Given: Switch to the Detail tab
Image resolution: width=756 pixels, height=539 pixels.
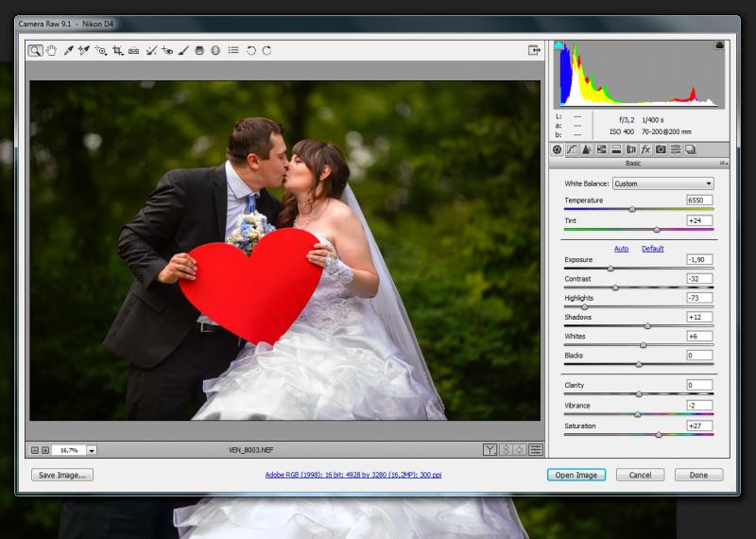Looking at the screenshot, I should pyautogui.click(x=586, y=149).
